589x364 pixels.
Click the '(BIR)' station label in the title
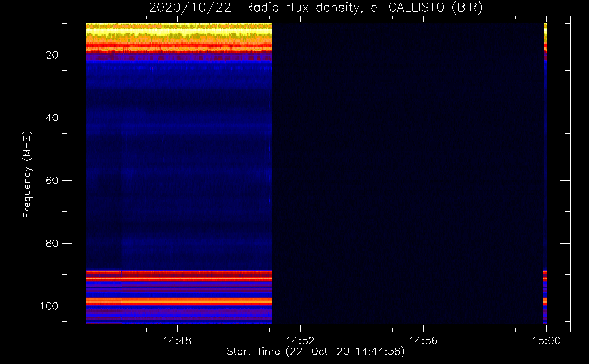coord(467,7)
